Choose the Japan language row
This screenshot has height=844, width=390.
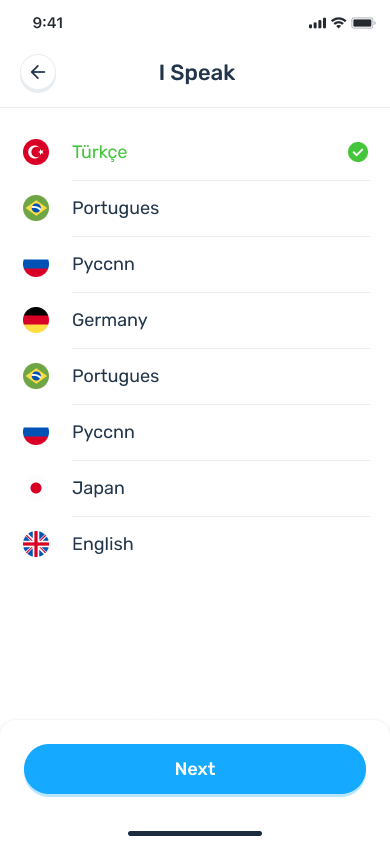[196, 488]
